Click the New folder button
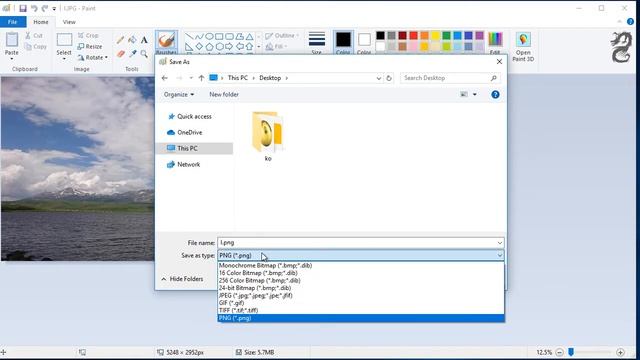Image resolution: width=640 pixels, height=360 pixels. (224, 94)
